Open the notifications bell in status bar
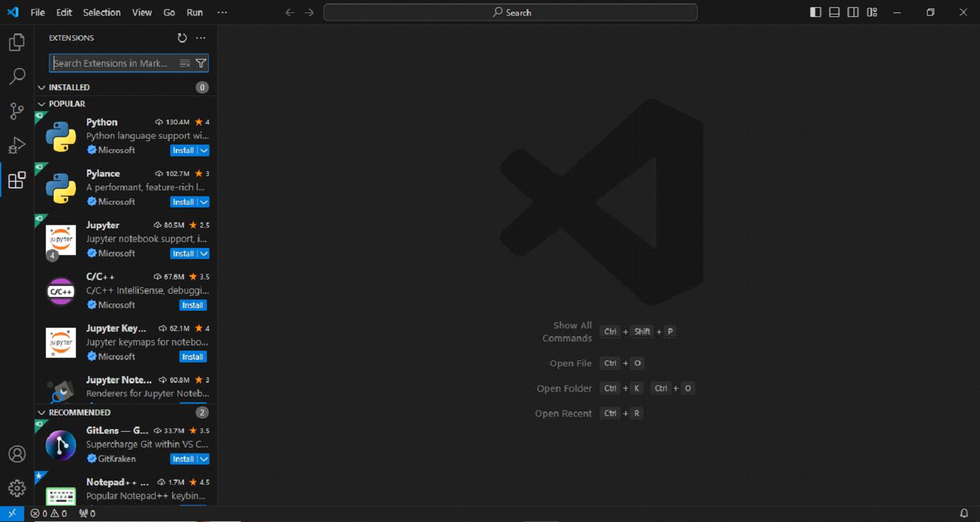Image resolution: width=980 pixels, height=522 pixels. [964, 513]
